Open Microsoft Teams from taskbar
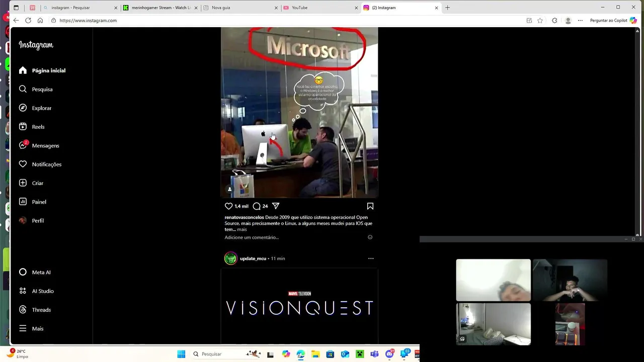 point(374,354)
